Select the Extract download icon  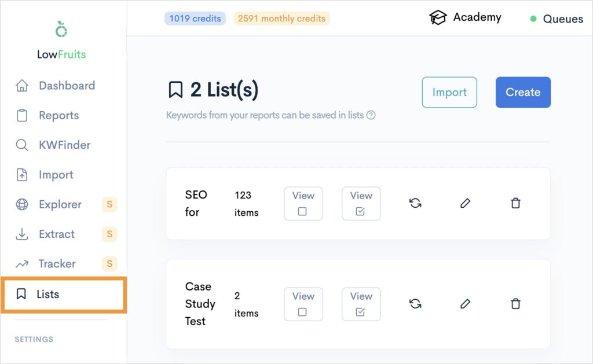tap(21, 234)
